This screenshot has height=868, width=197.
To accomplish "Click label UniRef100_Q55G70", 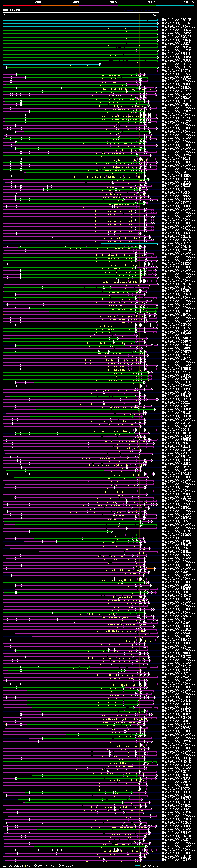I will pyautogui.click(x=177, y=111).
